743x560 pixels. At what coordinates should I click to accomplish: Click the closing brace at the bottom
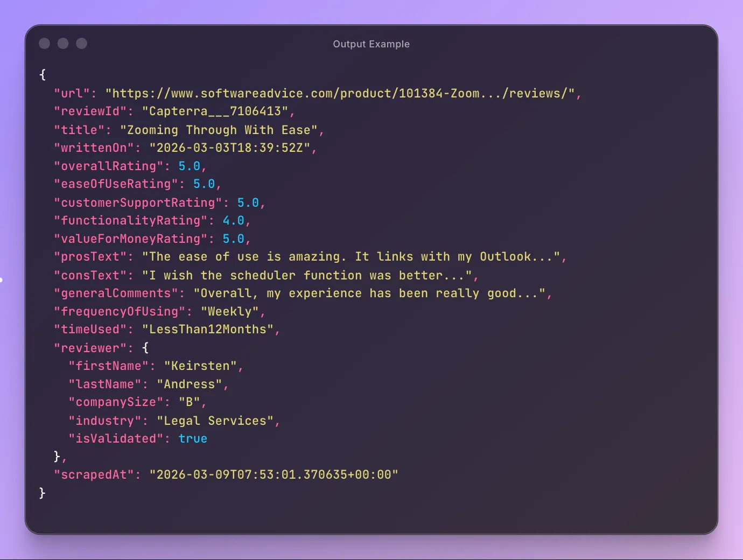(41, 492)
